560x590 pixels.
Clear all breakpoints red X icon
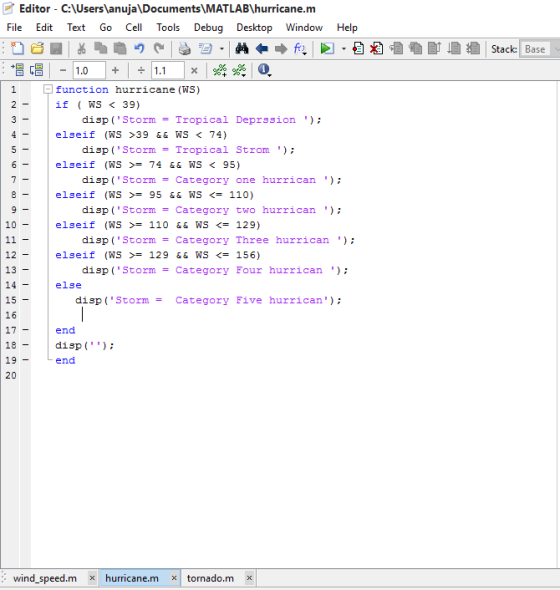(x=376, y=49)
